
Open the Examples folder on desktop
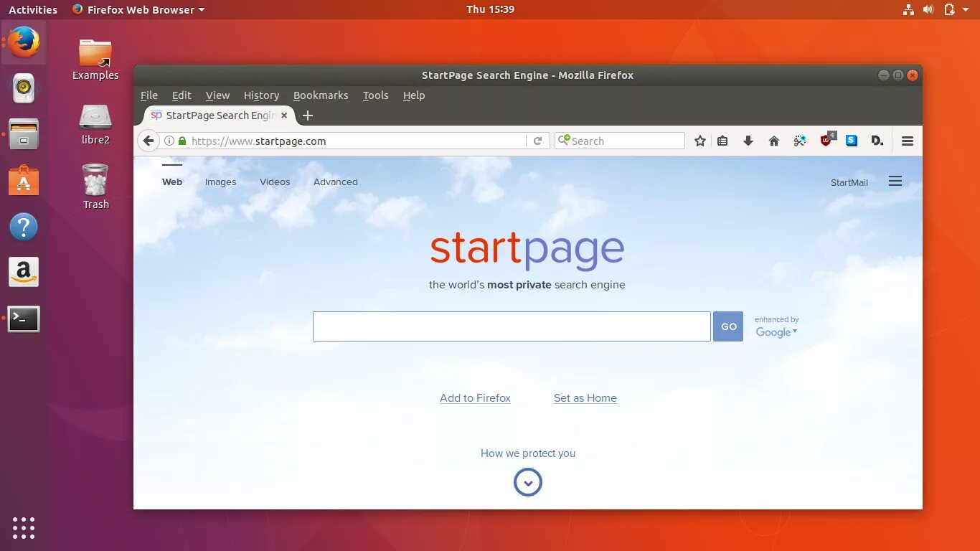coord(95,60)
